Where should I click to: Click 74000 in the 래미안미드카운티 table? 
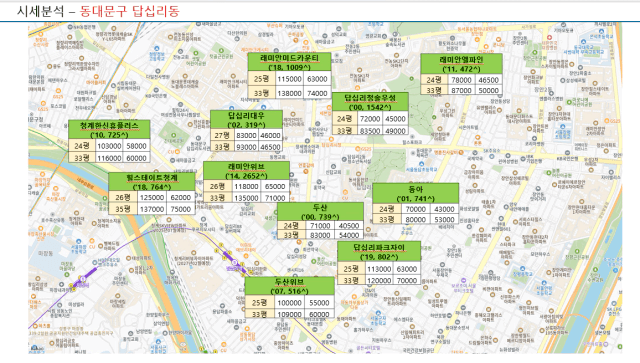[317, 94]
